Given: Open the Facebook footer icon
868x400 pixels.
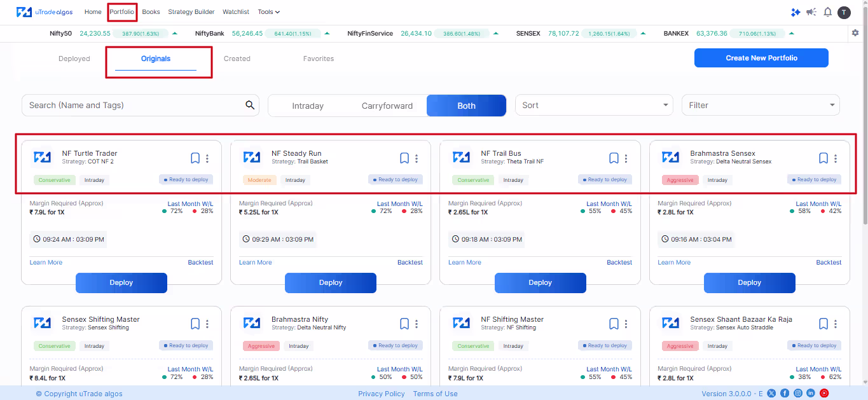Looking at the screenshot, I should [785, 394].
